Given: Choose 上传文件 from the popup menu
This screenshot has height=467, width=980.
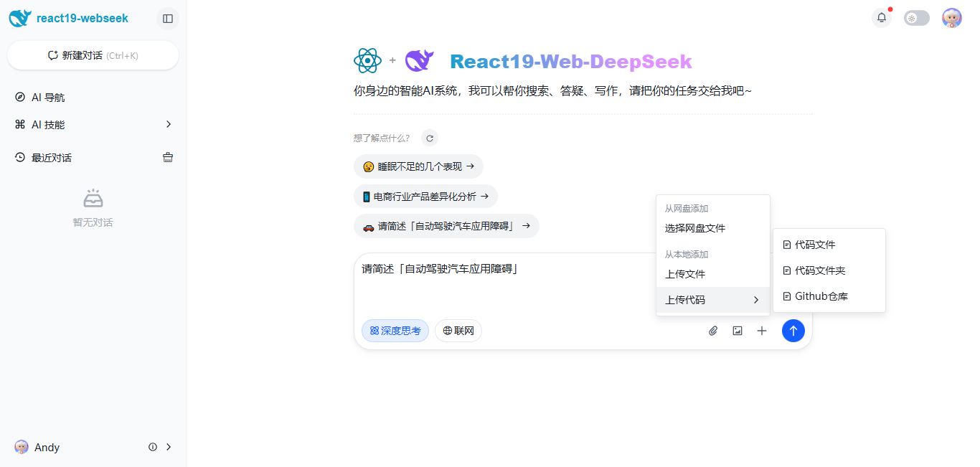Looking at the screenshot, I should coord(713,274).
